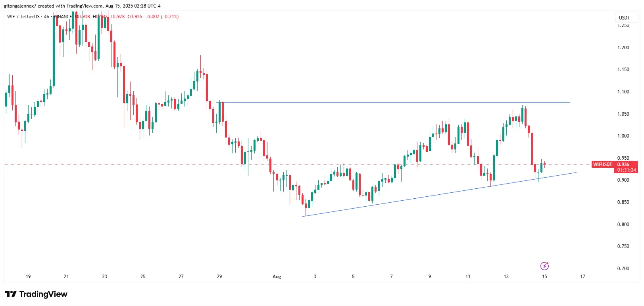
Task: Open the 4h timeframe in chart header
Action: click(x=46, y=17)
